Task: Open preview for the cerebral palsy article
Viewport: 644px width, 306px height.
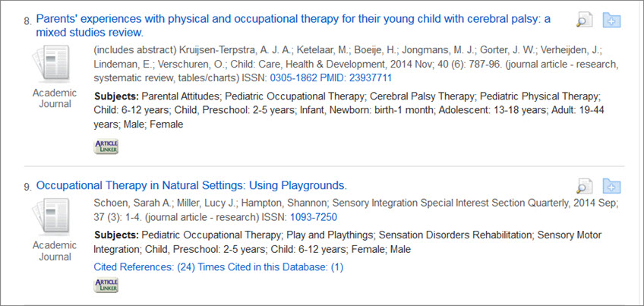Action: coord(584,21)
